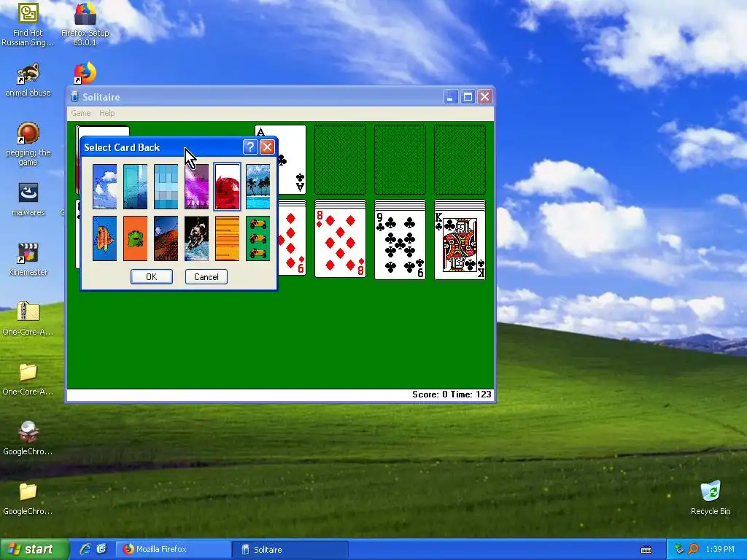The height and width of the screenshot is (560, 747).
Task: Close the Select Card Back dialog
Action: pyautogui.click(x=267, y=147)
